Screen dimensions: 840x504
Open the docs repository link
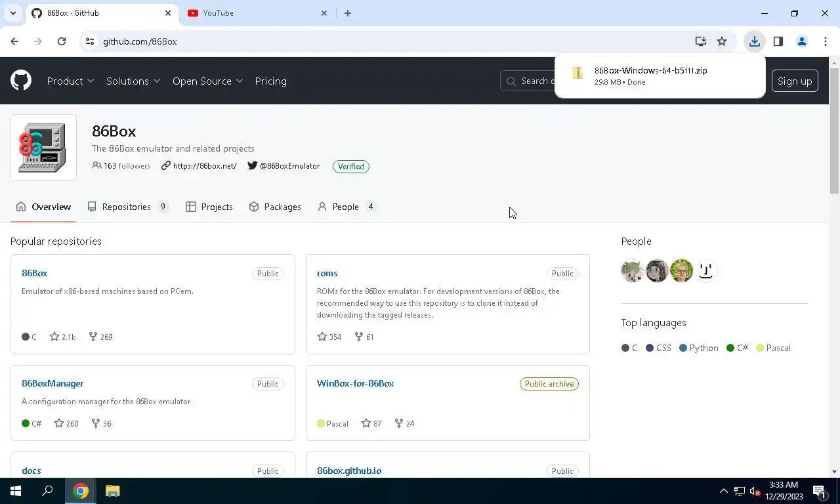pos(31,471)
